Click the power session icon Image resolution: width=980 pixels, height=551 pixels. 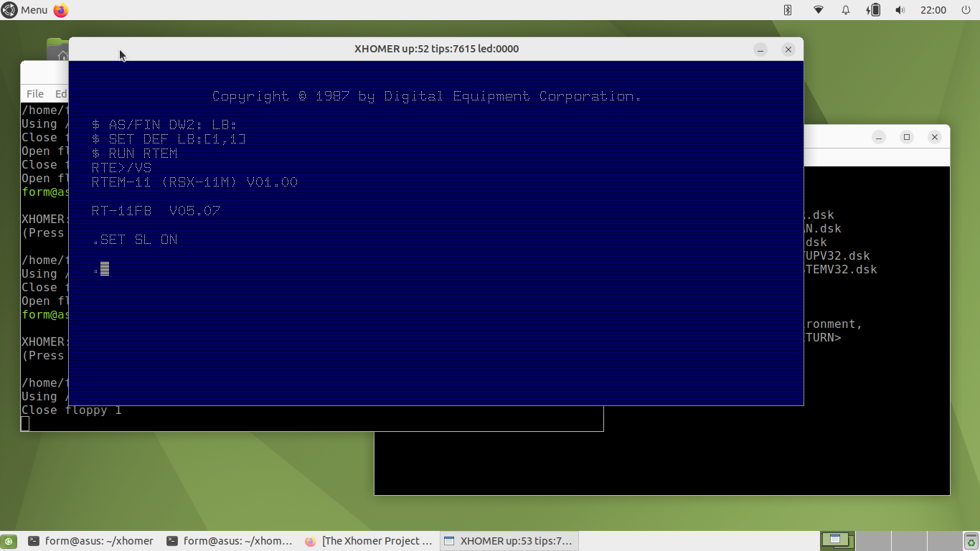point(965,10)
